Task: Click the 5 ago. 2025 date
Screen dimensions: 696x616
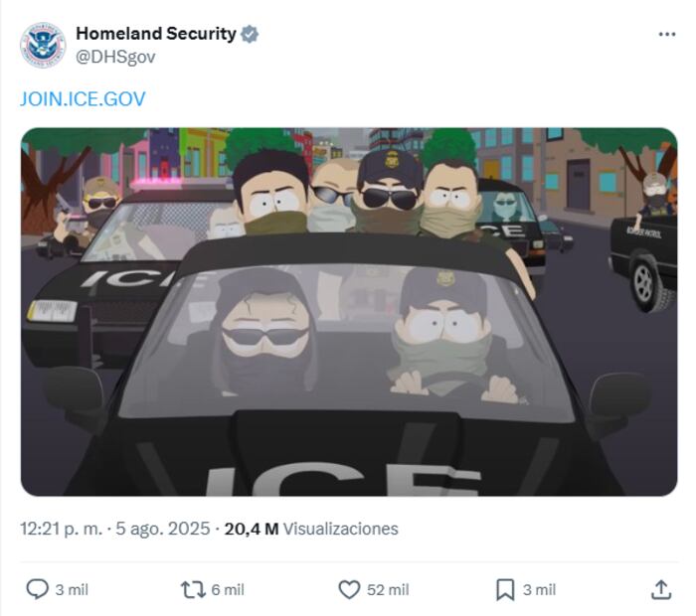Action: point(162,529)
